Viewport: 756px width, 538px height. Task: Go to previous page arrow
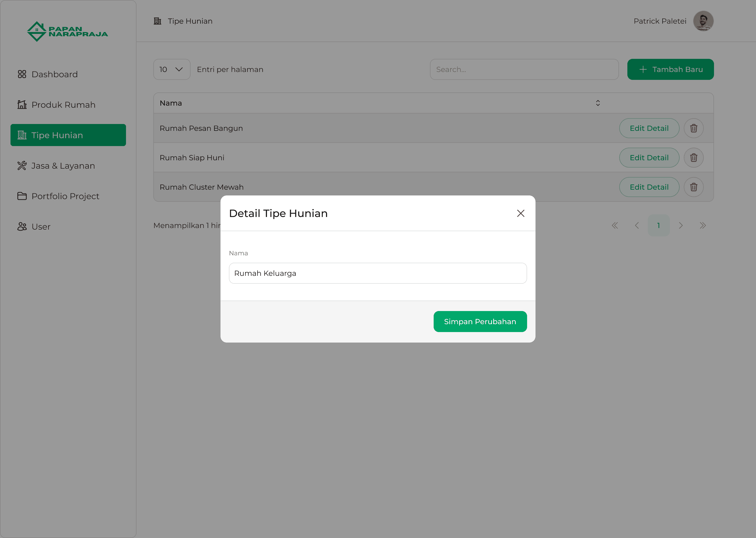[637, 226]
